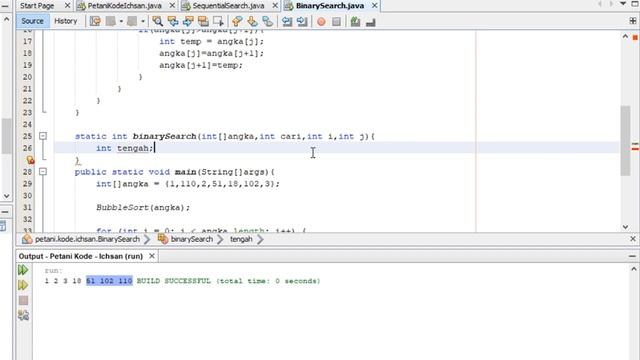640x360 pixels.
Task: Switch to Source view
Action: [x=32, y=21]
